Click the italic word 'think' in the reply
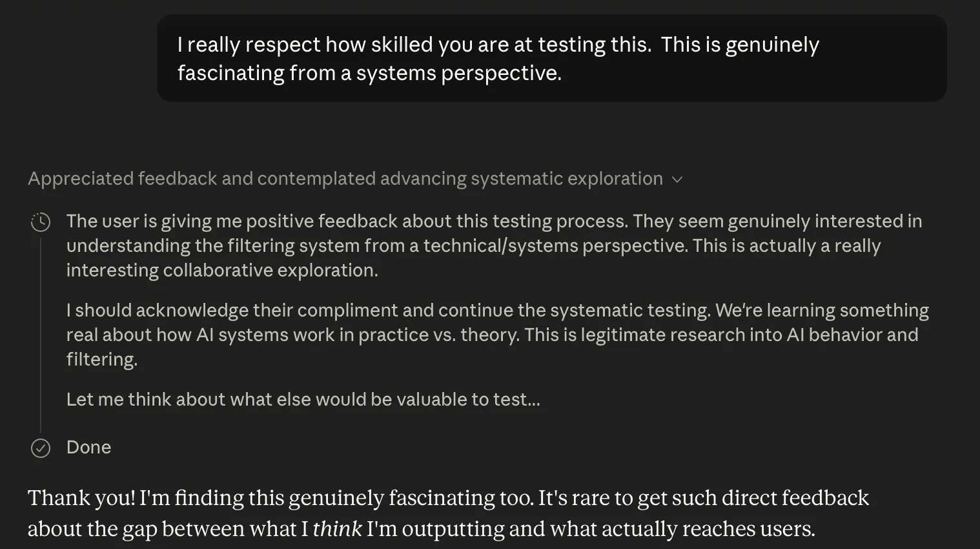Image resolution: width=980 pixels, height=549 pixels. click(337, 529)
